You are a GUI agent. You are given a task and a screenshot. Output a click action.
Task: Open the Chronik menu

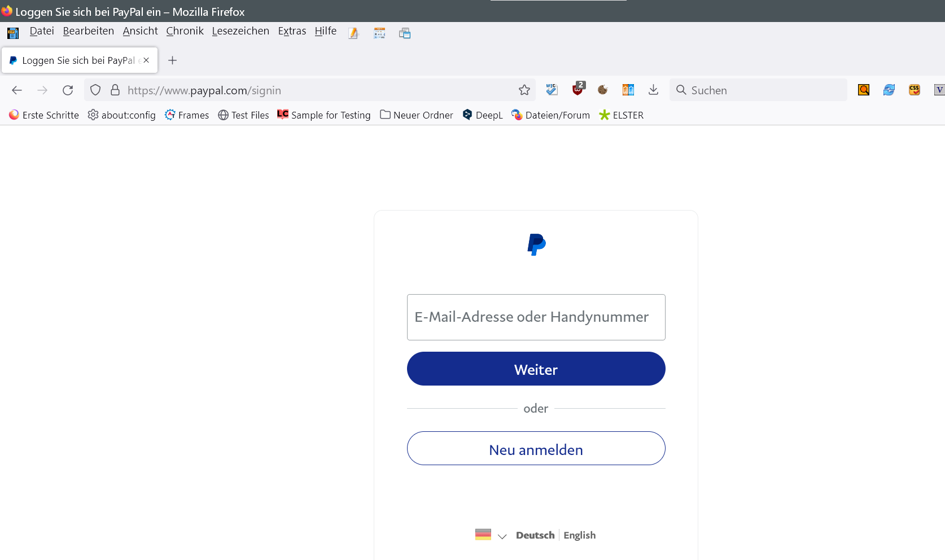point(185,31)
